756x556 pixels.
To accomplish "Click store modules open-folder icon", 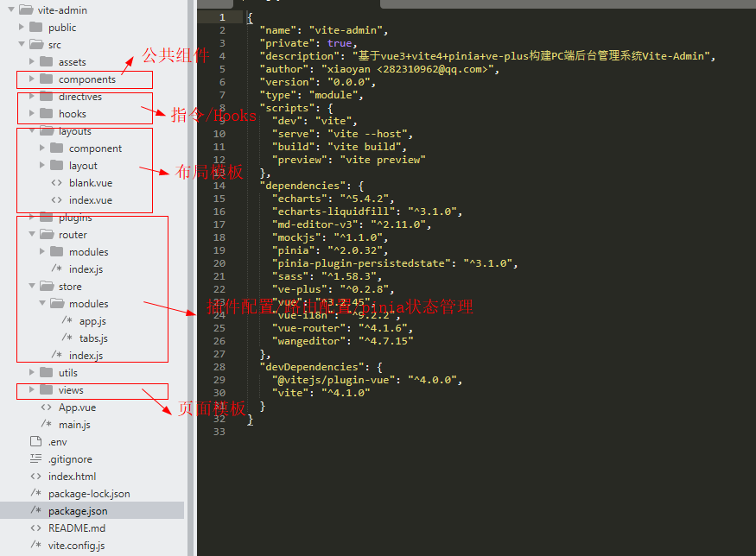I will tap(57, 304).
